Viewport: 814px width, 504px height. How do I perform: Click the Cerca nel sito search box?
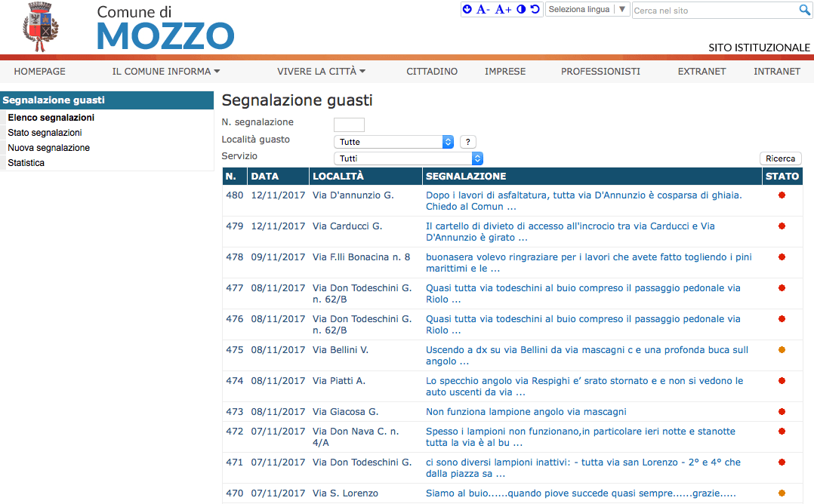(x=702, y=10)
